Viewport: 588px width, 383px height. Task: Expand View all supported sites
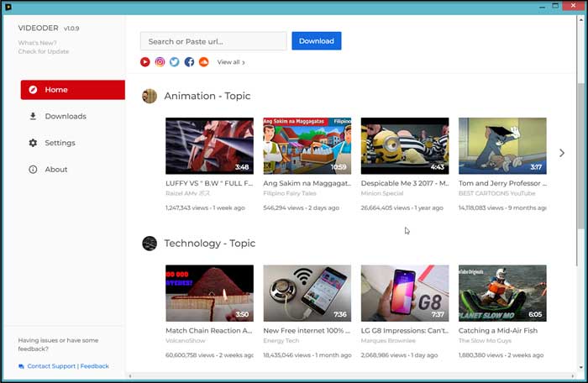tap(231, 62)
